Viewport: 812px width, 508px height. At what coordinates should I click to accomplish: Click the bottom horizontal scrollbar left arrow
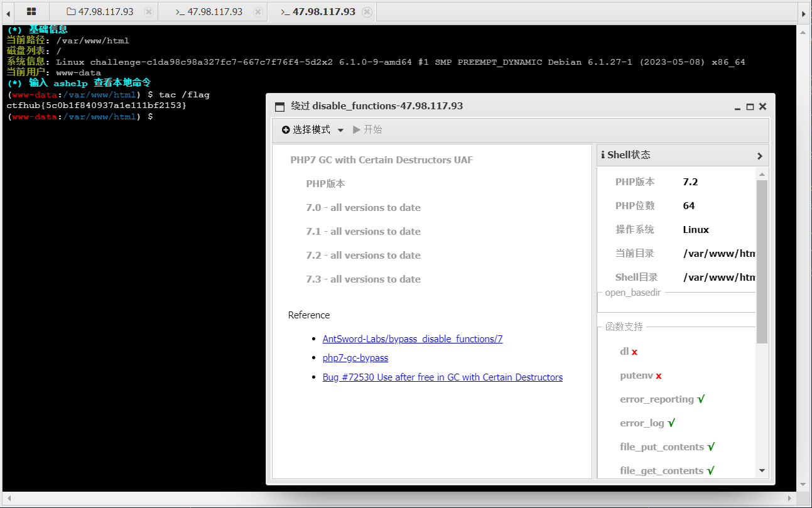[x=8, y=498]
